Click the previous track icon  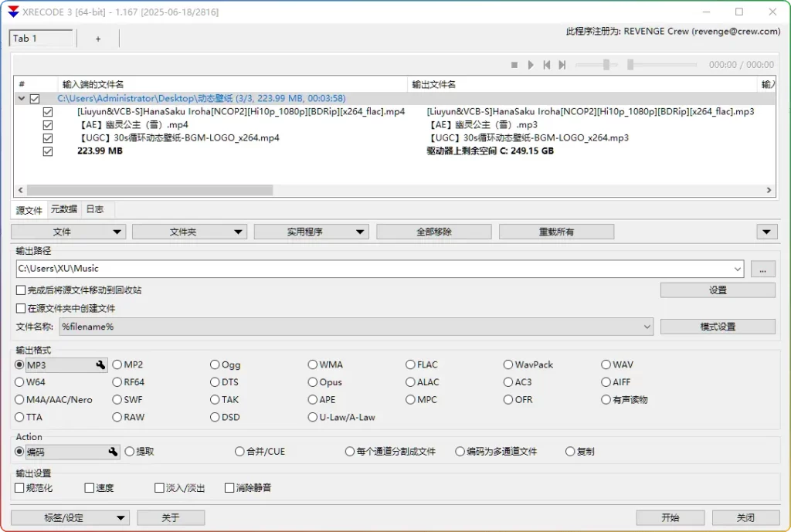(x=546, y=65)
